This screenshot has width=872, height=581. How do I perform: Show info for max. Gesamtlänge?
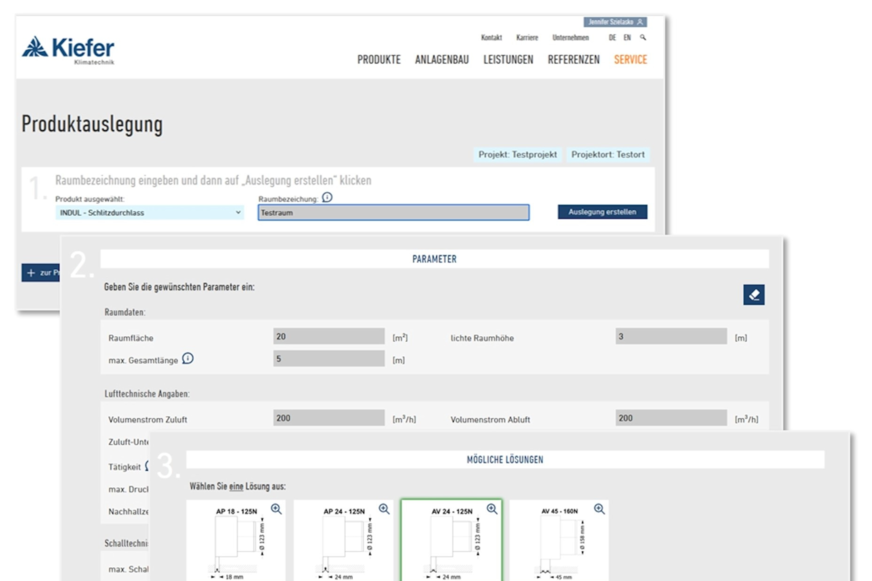(188, 359)
